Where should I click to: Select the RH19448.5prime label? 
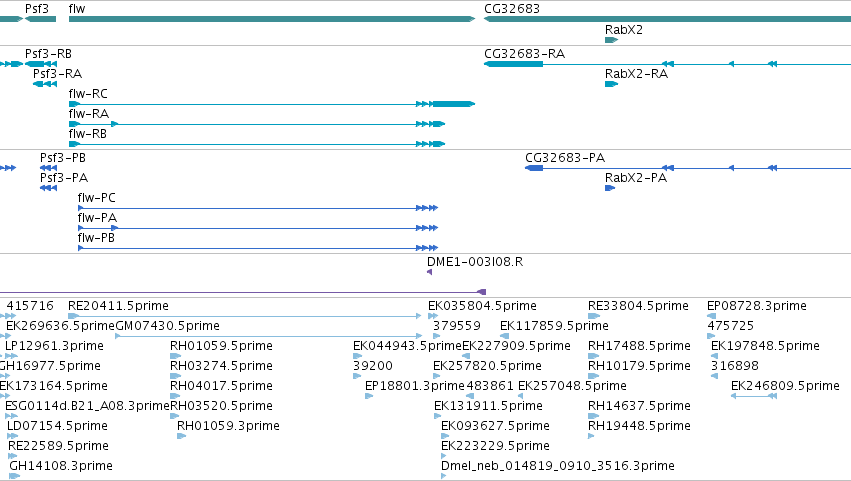(x=639, y=427)
